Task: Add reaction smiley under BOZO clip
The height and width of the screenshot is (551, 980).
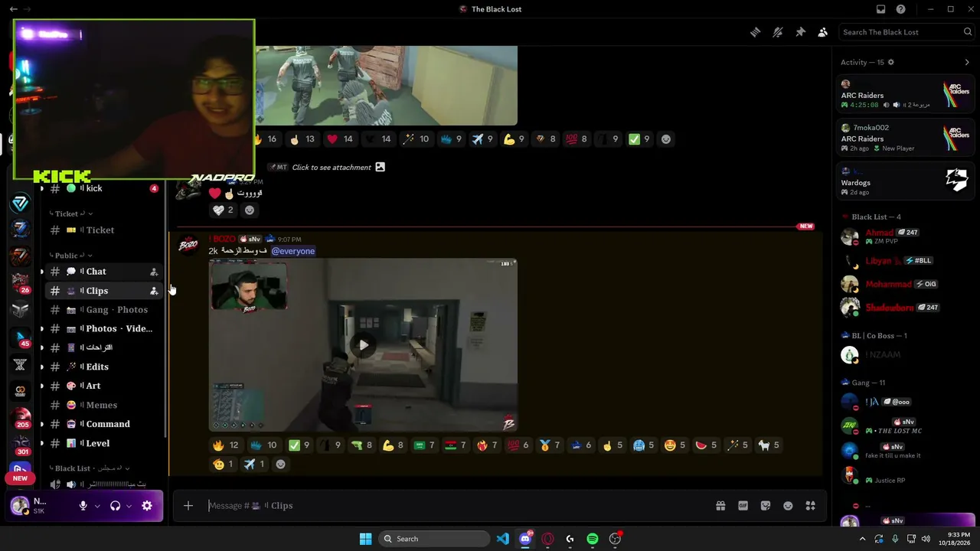Action: click(x=280, y=465)
